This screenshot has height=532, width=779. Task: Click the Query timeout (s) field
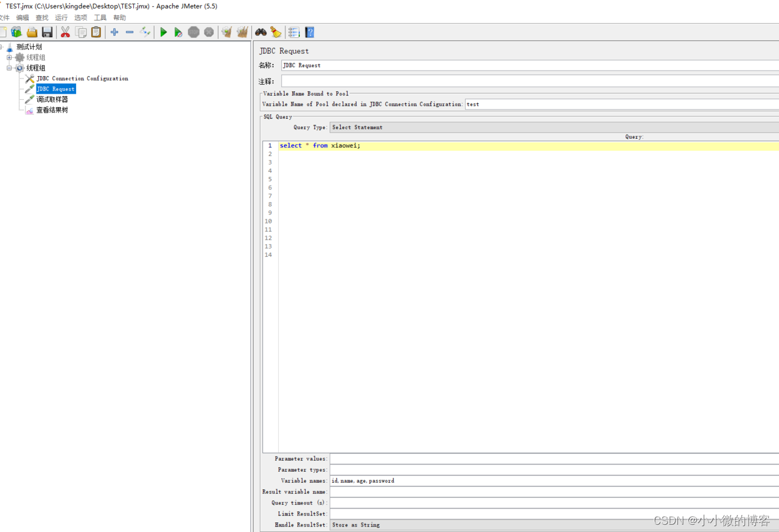(554, 503)
